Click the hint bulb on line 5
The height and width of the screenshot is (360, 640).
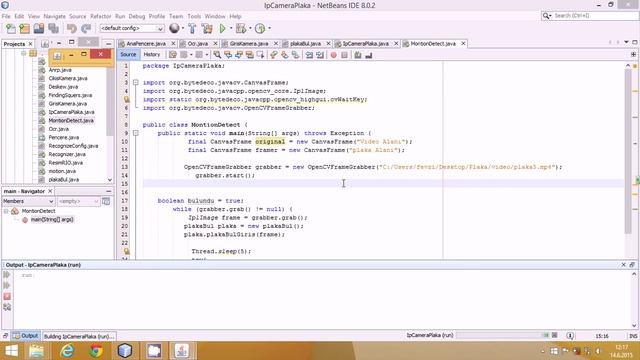click(127, 100)
